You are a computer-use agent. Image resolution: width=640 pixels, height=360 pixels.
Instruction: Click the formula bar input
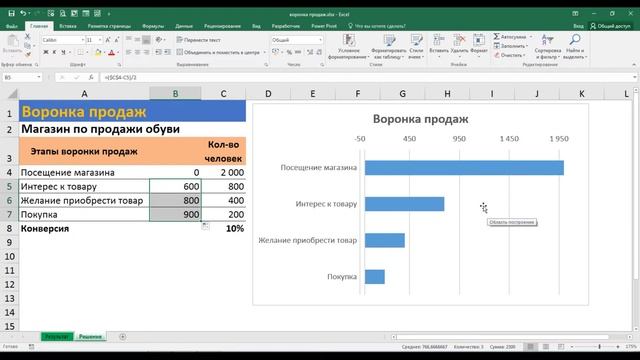tap(365, 77)
